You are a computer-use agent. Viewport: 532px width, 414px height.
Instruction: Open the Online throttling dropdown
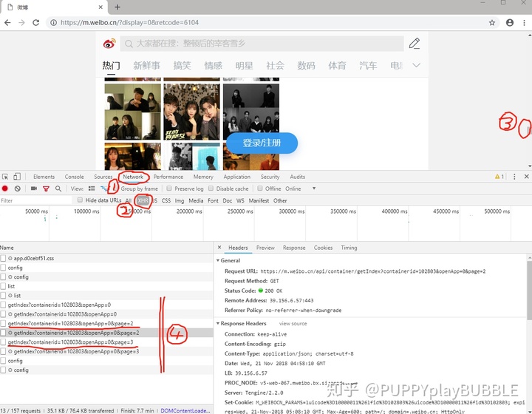click(301, 189)
